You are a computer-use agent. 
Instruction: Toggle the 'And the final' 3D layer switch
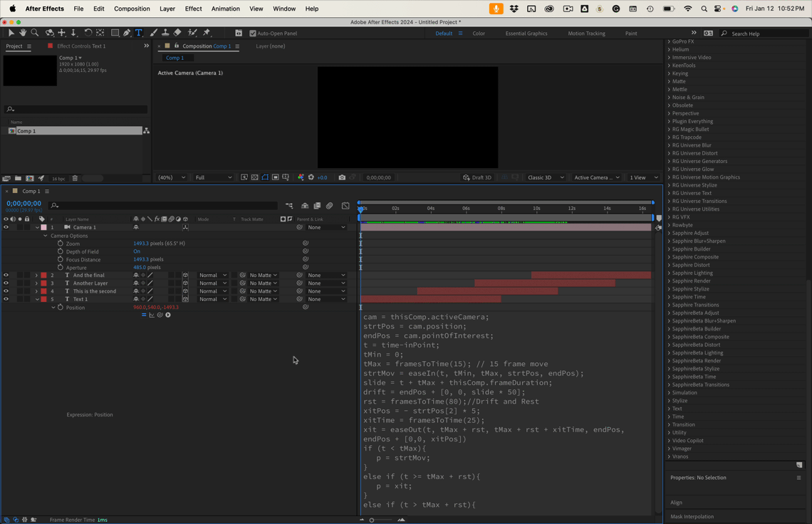point(185,276)
